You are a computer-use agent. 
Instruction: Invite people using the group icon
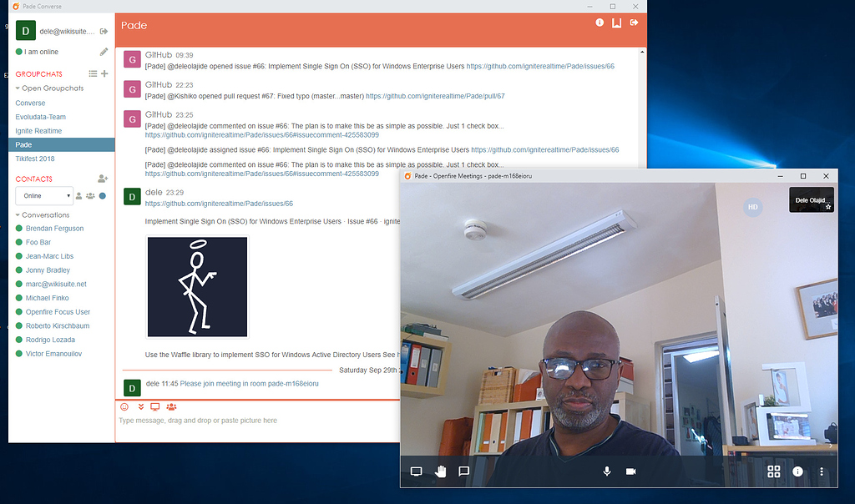coord(171,406)
